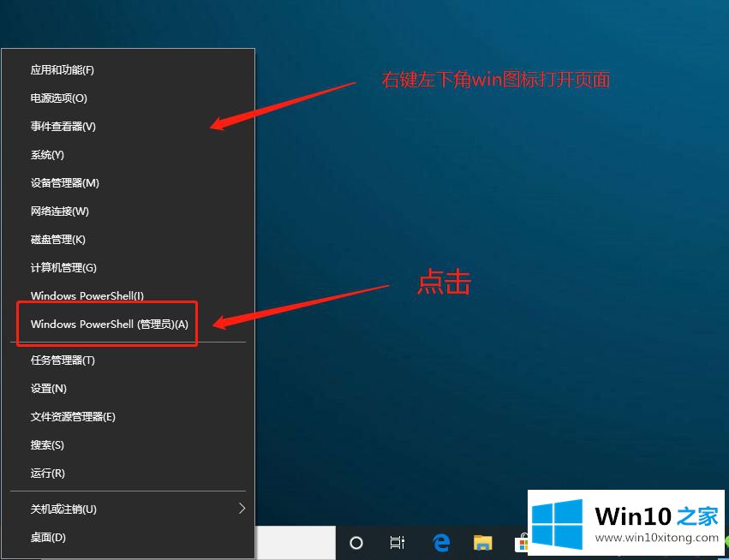This screenshot has height=560, width=729.
Task: Select 电源选项(O) menu entry
Action: [59, 98]
